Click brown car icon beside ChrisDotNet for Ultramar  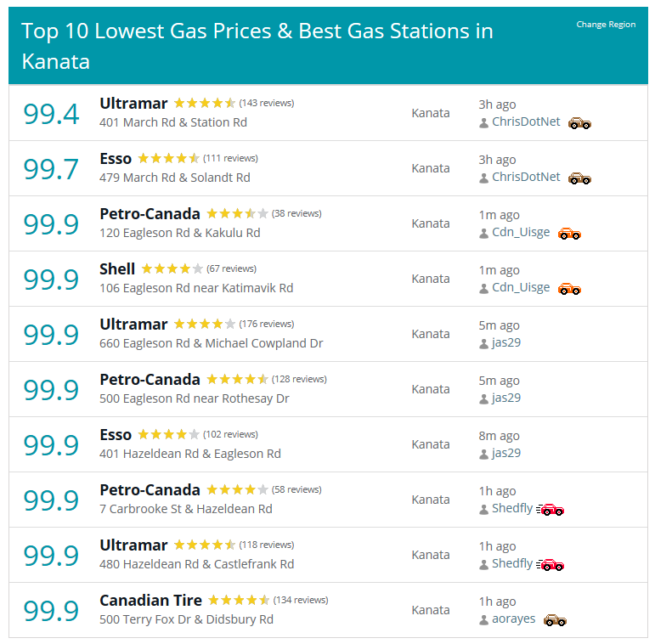[x=579, y=123]
